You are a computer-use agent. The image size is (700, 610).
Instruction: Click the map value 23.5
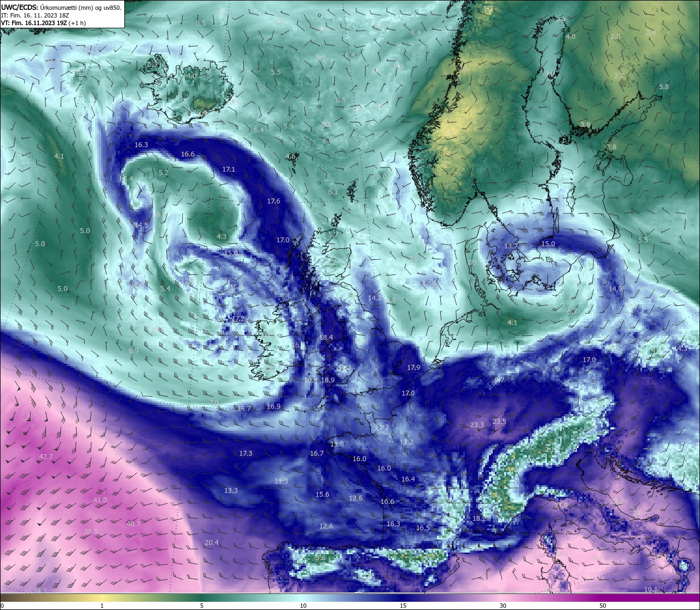pyautogui.click(x=499, y=421)
